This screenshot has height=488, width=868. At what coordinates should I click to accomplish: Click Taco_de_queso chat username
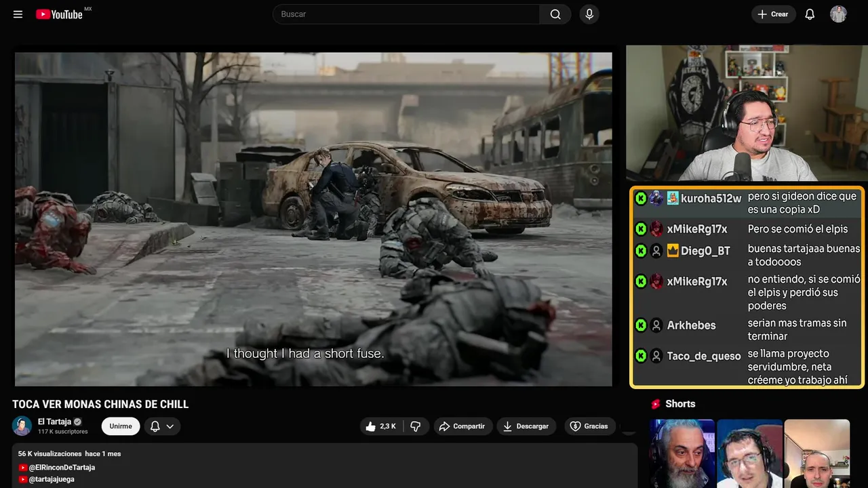[x=704, y=356]
